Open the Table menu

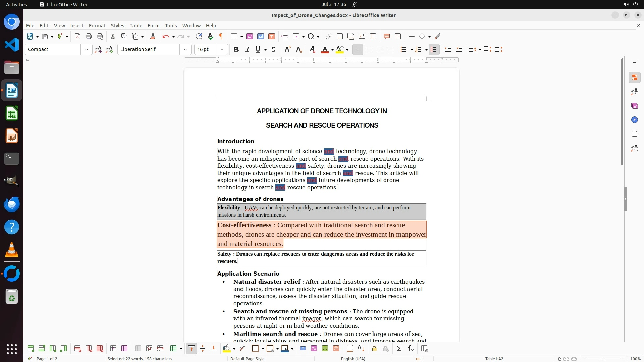(136, 25)
